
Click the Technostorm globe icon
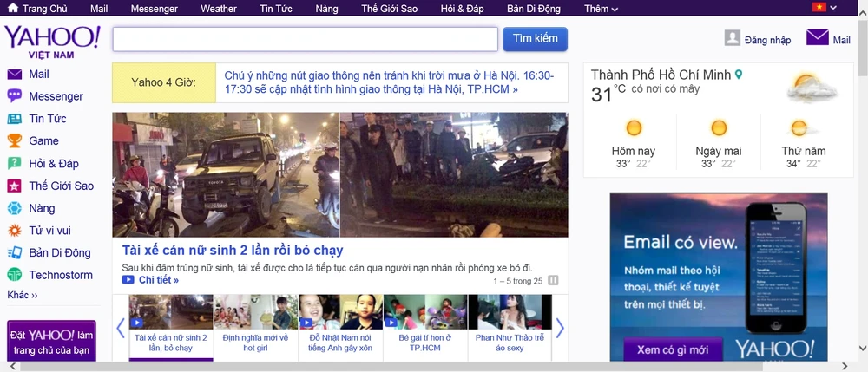(15, 275)
